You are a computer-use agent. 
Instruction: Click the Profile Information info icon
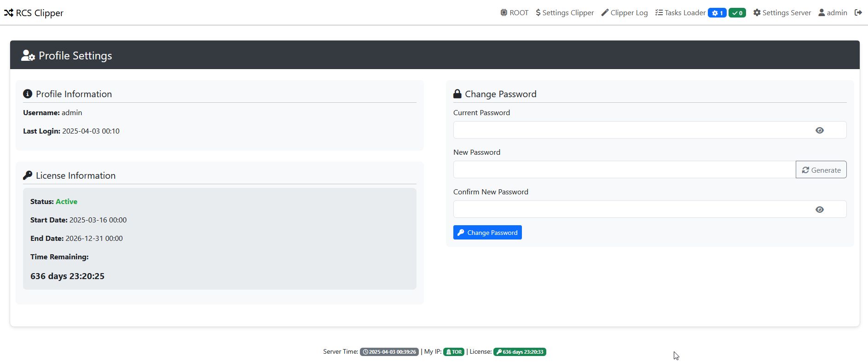[x=28, y=94]
